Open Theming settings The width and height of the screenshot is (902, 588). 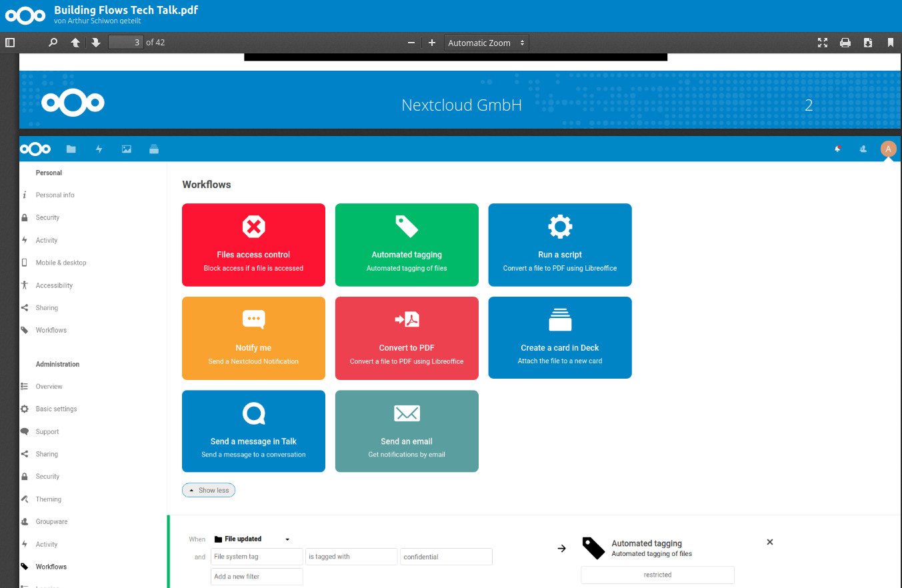pos(49,499)
